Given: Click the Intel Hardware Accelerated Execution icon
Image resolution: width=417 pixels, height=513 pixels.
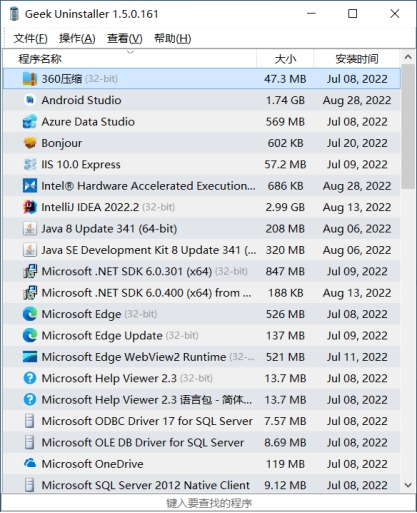Looking at the screenshot, I should (x=30, y=186).
